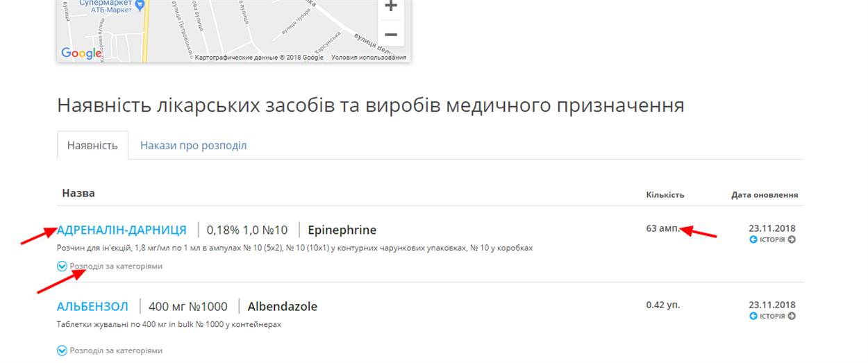The width and height of the screenshot is (868, 363).
Task: Open Історія link for Адреналін-Дарниця
Action: 772,240
